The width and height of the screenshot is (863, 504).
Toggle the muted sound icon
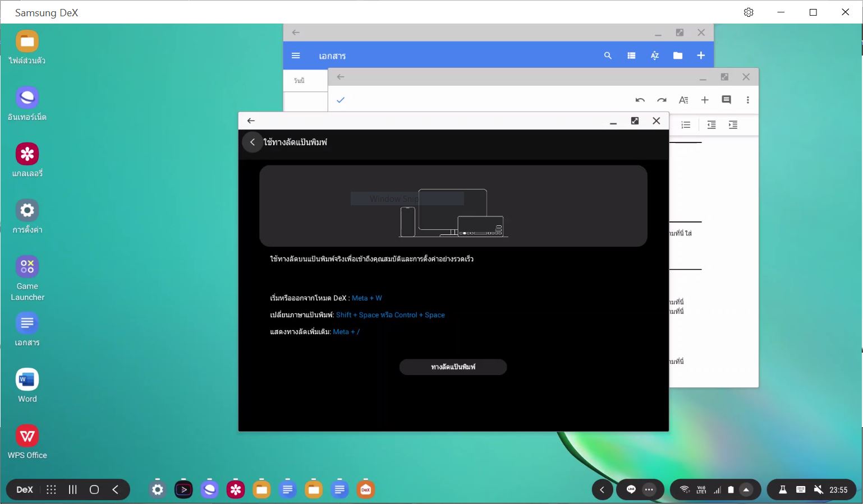pyautogui.click(x=819, y=489)
